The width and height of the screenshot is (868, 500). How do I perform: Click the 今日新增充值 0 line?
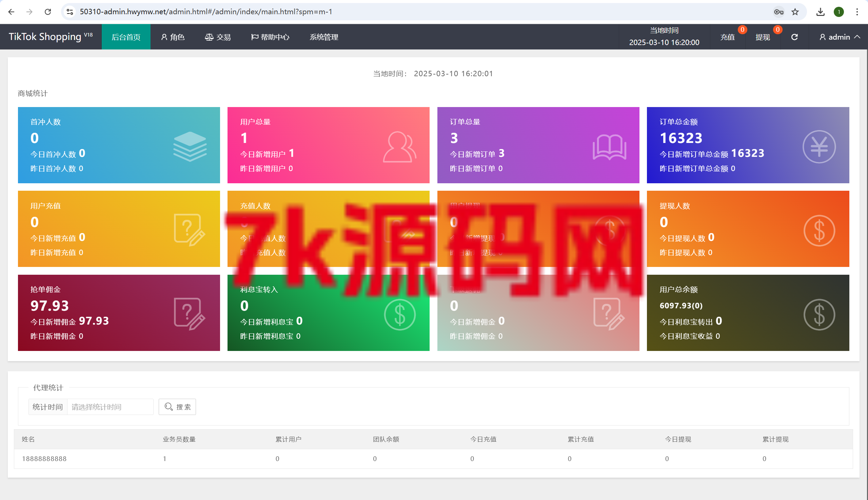click(58, 237)
